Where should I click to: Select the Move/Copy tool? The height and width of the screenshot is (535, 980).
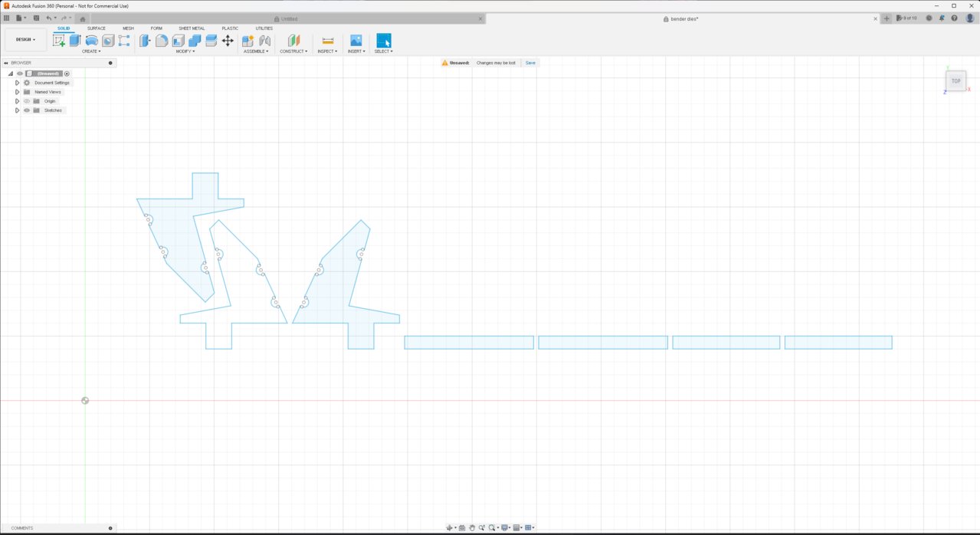[x=228, y=41]
